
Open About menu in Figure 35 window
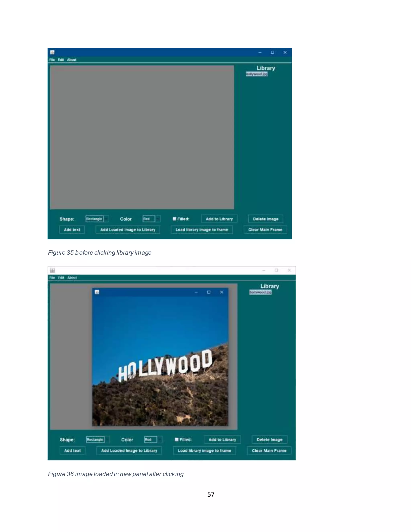point(72,60)
